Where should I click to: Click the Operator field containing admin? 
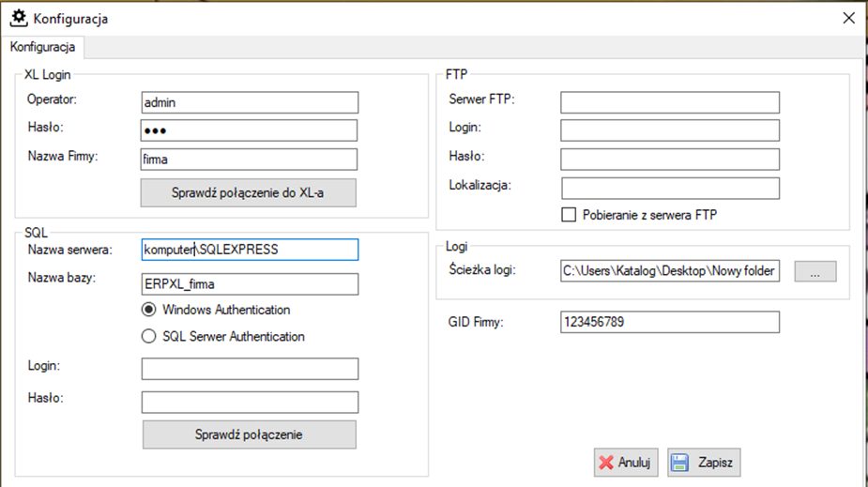tap(250, 102)
